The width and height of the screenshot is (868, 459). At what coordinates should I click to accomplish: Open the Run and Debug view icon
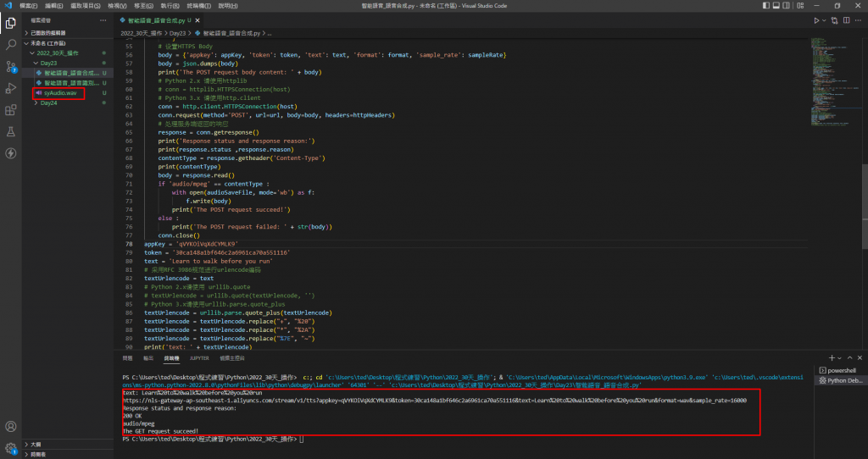pos(10,88)
